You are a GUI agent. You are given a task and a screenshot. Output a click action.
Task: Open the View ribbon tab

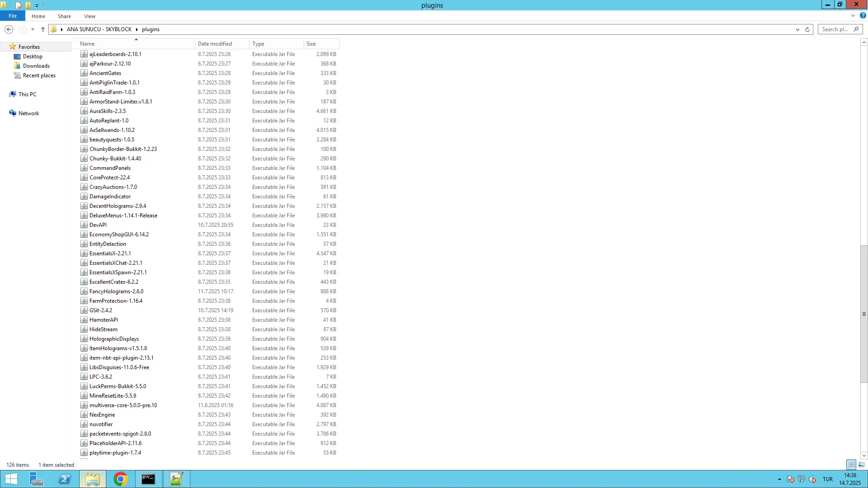(x=90, y=16)
